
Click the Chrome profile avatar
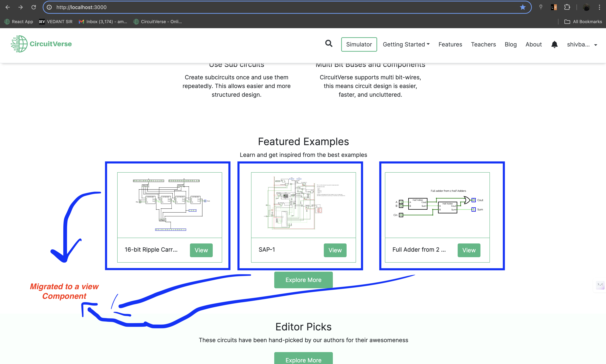[587, 7]
